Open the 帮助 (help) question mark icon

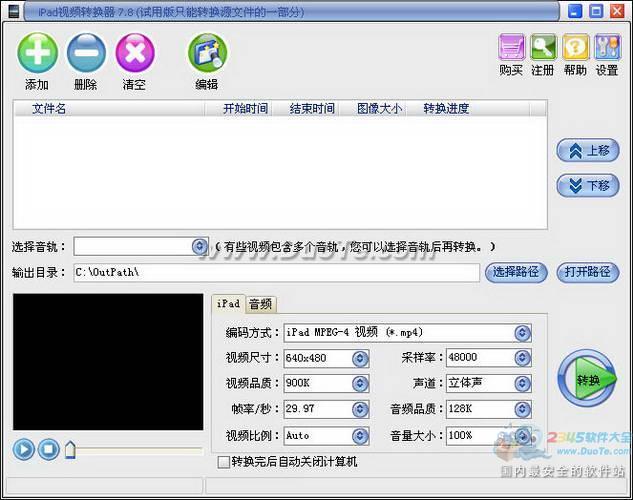point(576,47)
